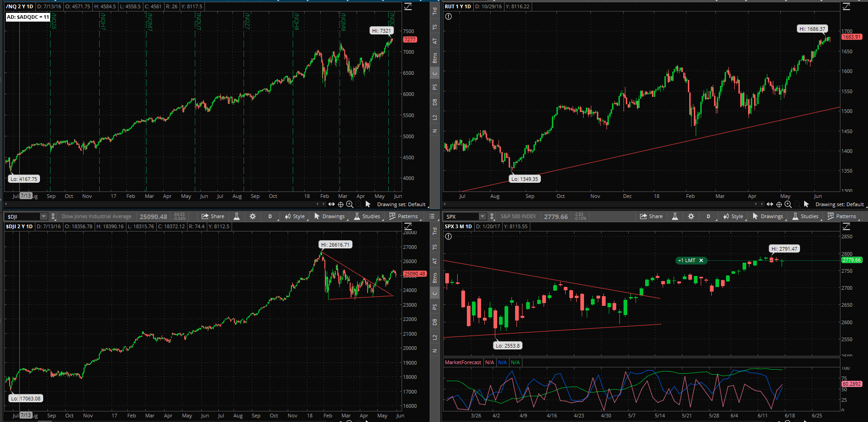868x422 pixels.
Task: Click the SPX symbol input field
Action: click(461, 216)
